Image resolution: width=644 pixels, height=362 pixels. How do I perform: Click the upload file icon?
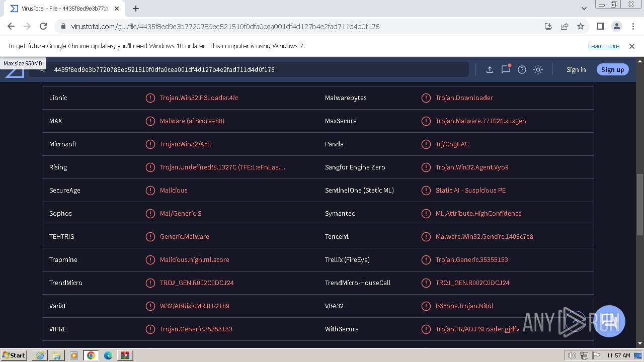click(x=490, y=69)
